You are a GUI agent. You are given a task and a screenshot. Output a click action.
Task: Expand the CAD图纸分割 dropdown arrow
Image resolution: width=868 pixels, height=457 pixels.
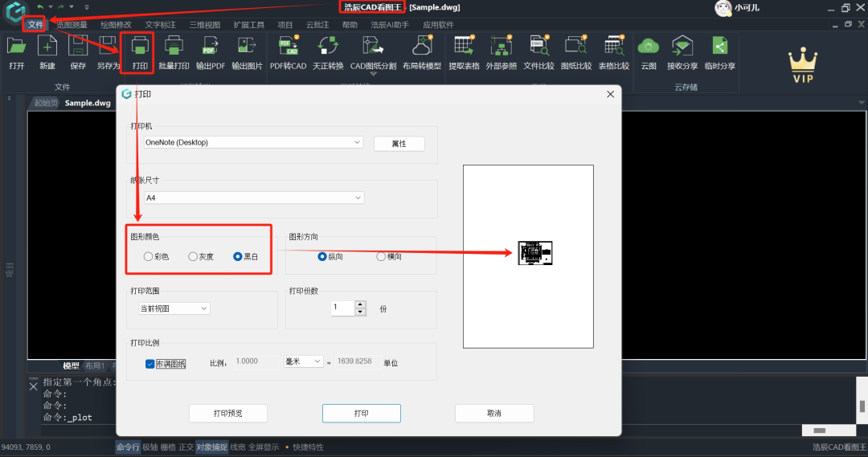[x=373, y=74]
